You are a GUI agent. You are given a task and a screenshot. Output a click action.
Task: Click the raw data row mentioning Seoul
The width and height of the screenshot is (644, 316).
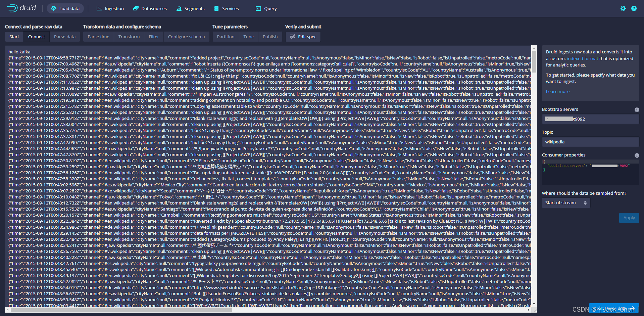tap(270, 191)
